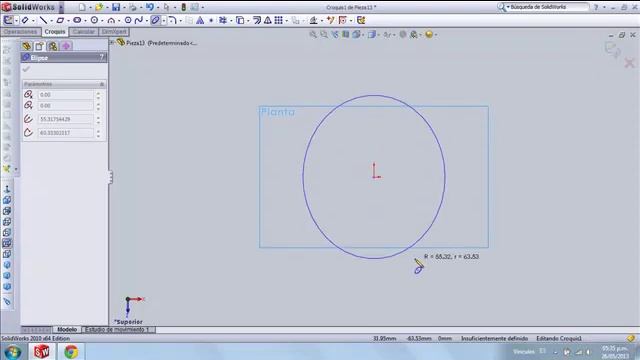640x360 pixels.
Task: Select the Smart Dimension tool
Action: tap(25, 20)
